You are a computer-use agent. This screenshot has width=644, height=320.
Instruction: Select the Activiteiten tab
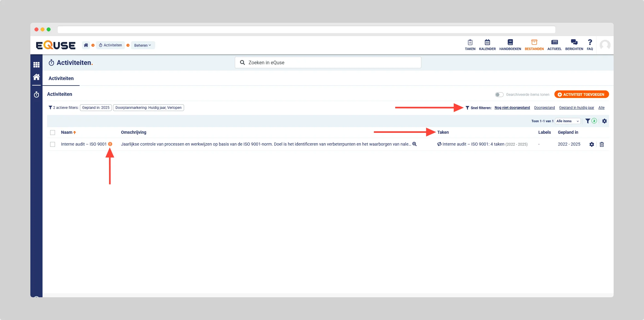(61, 78)
